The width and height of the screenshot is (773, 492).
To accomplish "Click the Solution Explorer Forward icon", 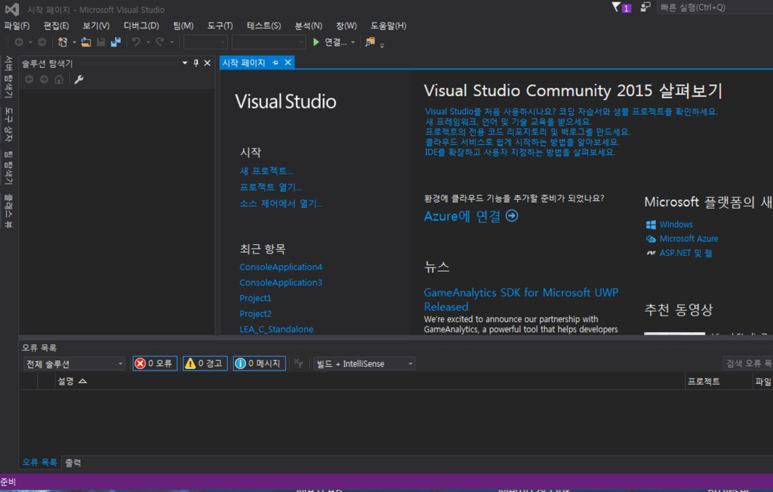I will coord(44,79).
